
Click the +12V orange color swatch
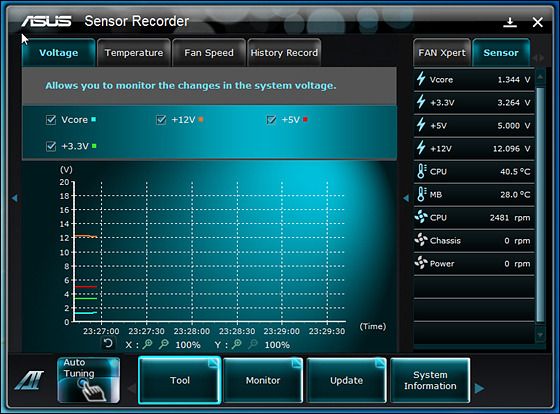[x=201, y=119]
